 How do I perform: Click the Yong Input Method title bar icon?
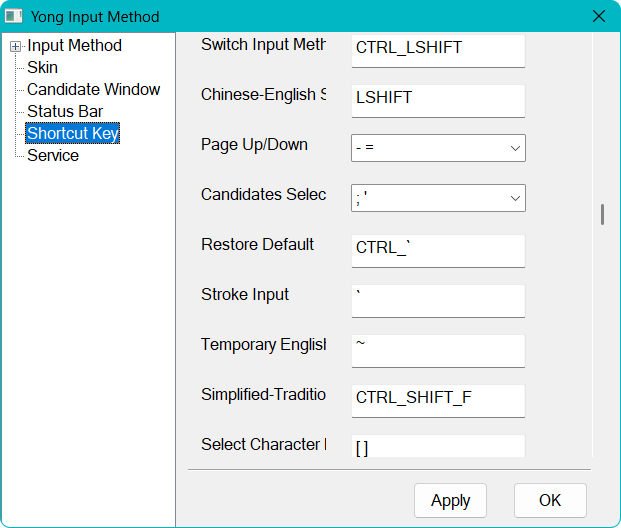point(13,17)
